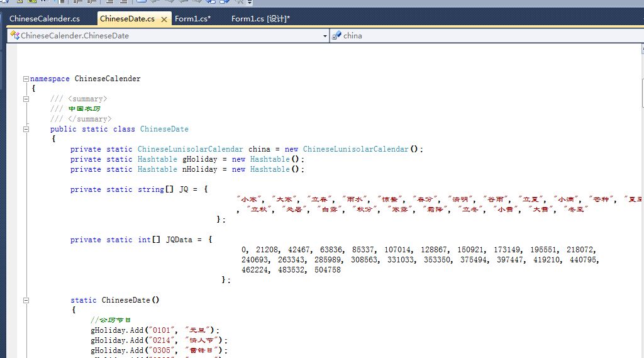The width and height of the screenshot is (644, 358).
Task: Click the "白露" string literal
Action: point(330,210)
